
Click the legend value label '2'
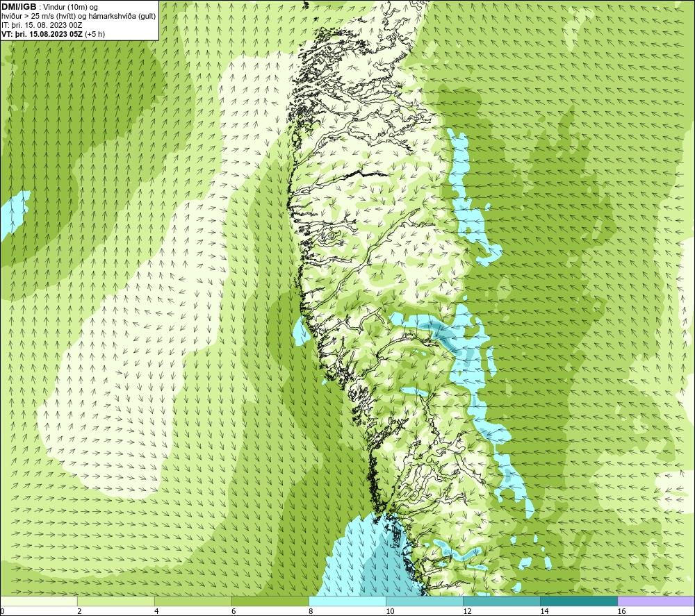79,612
